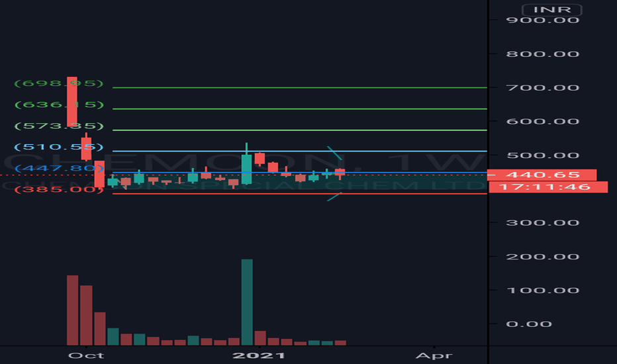
Task: Click the 17:11:46 countdown label
Action: 548,187
